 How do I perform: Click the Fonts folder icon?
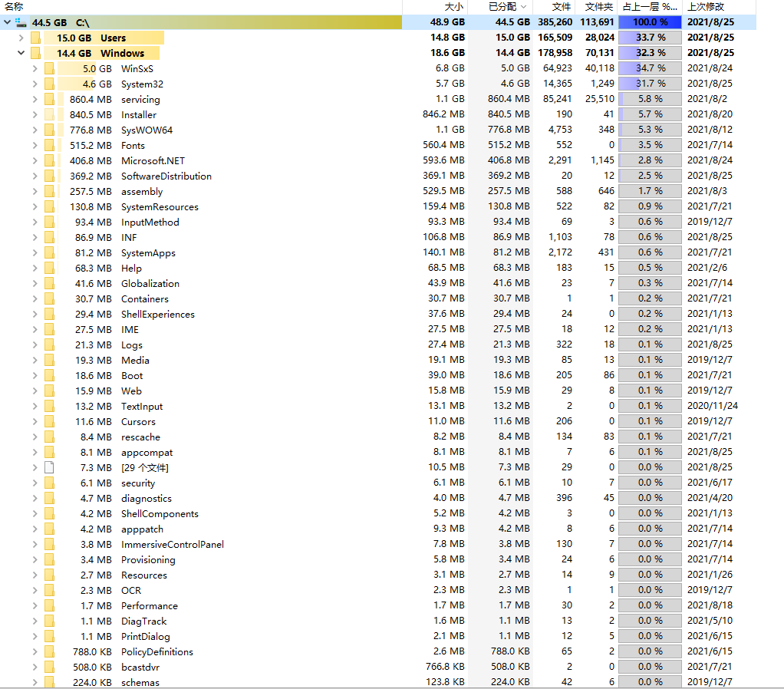(49, 145)
